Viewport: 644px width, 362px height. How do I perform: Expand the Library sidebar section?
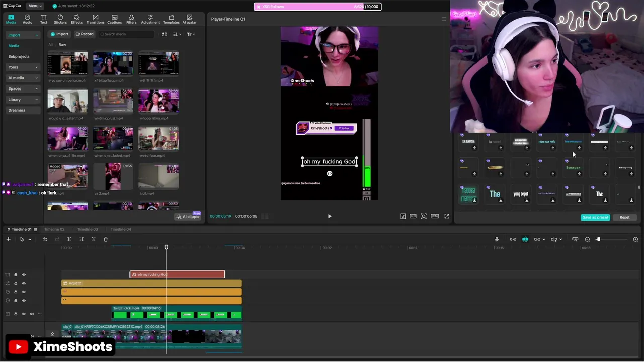pos(23,100)
